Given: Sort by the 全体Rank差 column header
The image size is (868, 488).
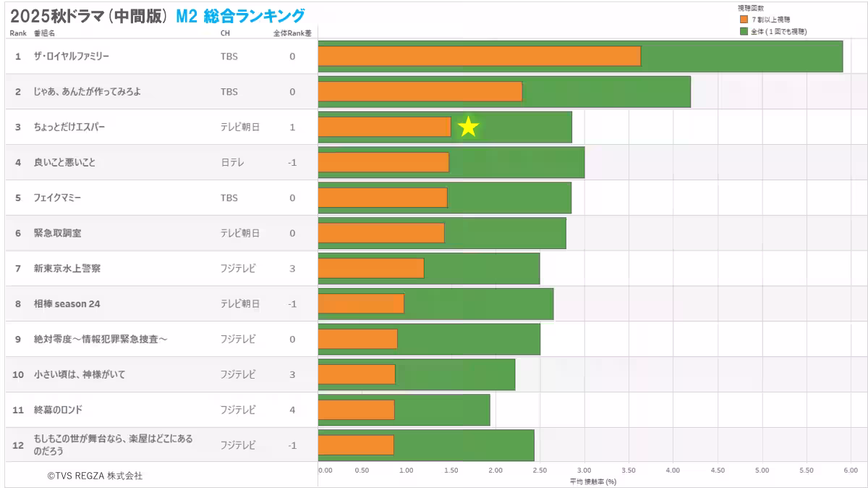Looking at the screenshot, I should click(293, 33).
